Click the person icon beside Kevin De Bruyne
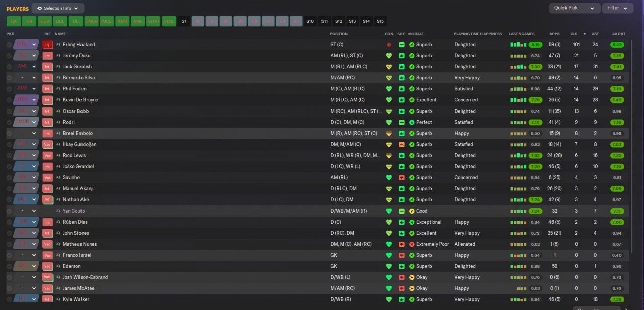This screenshot has width=644, height=310. (x=58, y=100)
